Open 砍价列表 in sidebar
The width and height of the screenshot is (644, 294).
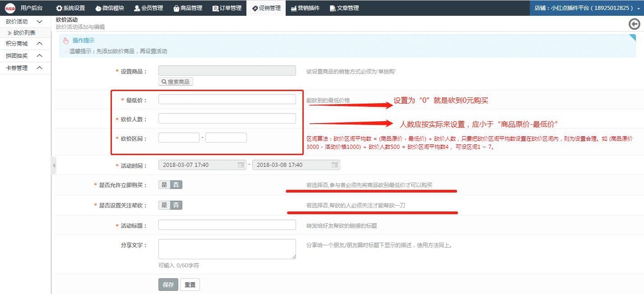pos(24,33)
